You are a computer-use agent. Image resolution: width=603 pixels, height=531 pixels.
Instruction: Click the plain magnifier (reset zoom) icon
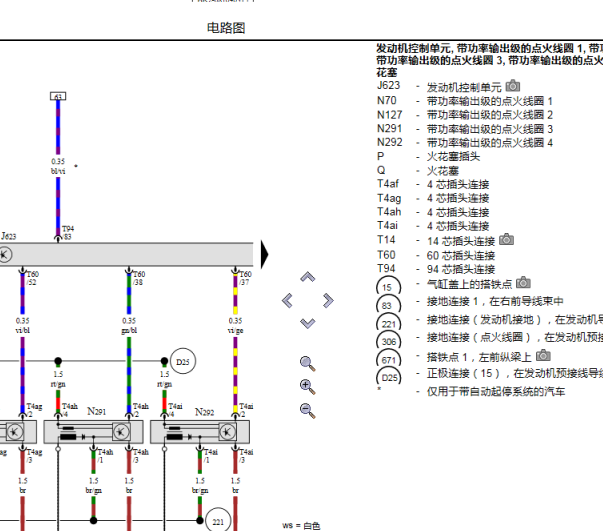(x=308, y=364)
